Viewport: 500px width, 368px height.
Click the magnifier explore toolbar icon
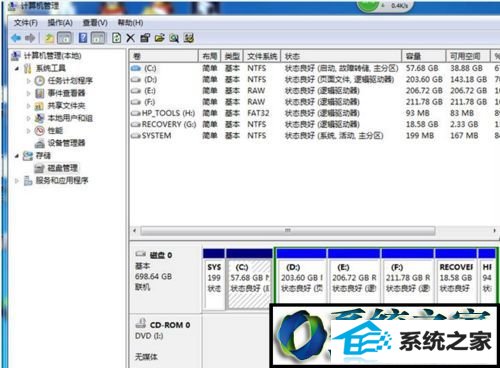pyautogui.click(x=174, y=38)
